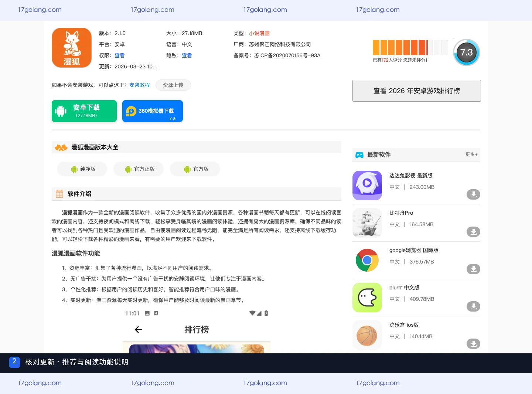Click the 7.3 rating score circle

467,52
